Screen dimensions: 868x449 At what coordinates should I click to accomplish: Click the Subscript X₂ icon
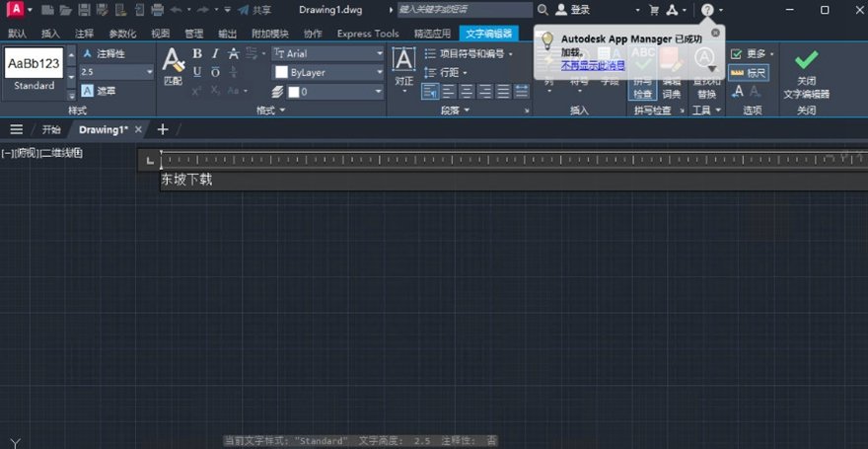click(215, 91)
